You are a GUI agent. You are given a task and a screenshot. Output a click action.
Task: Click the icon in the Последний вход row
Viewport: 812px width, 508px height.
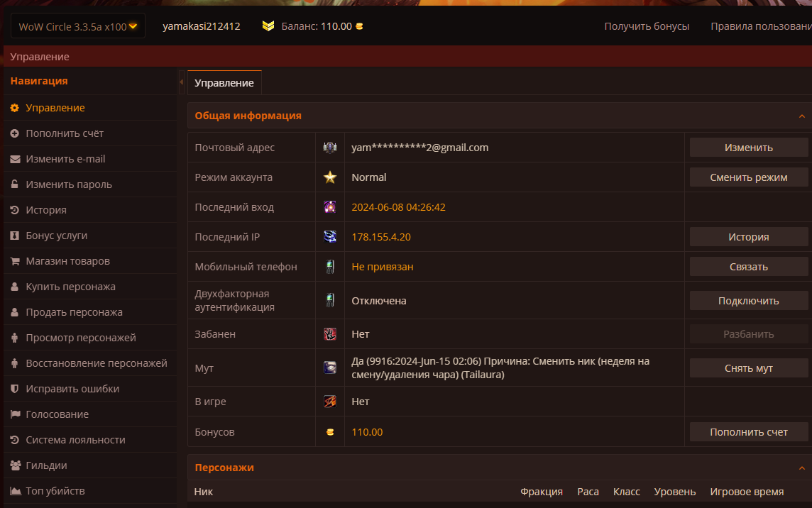[x=330, y=207]
